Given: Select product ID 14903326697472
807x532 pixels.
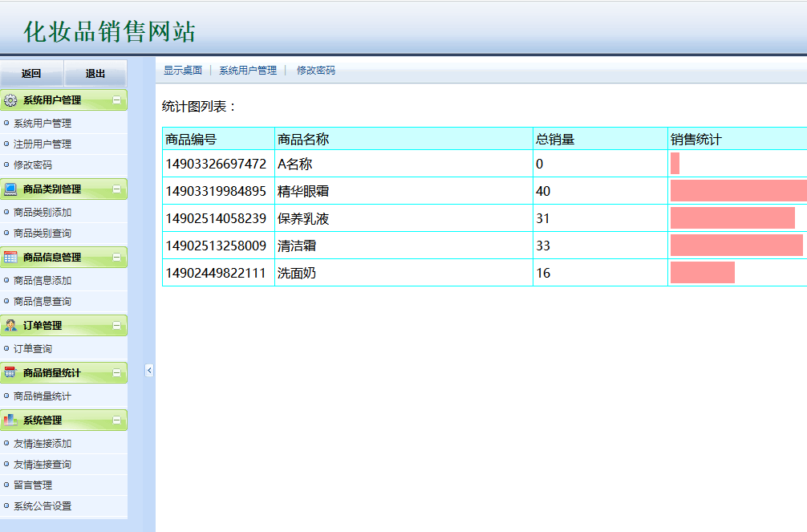Looking at the screenshot, I should (x=216, y=164).
